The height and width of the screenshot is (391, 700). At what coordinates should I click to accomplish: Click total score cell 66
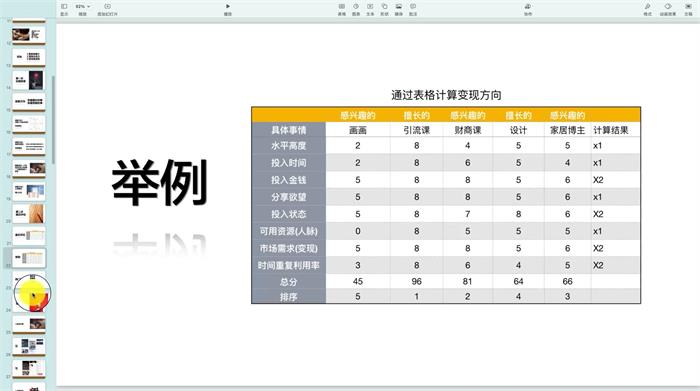click(x=567, y=282)
